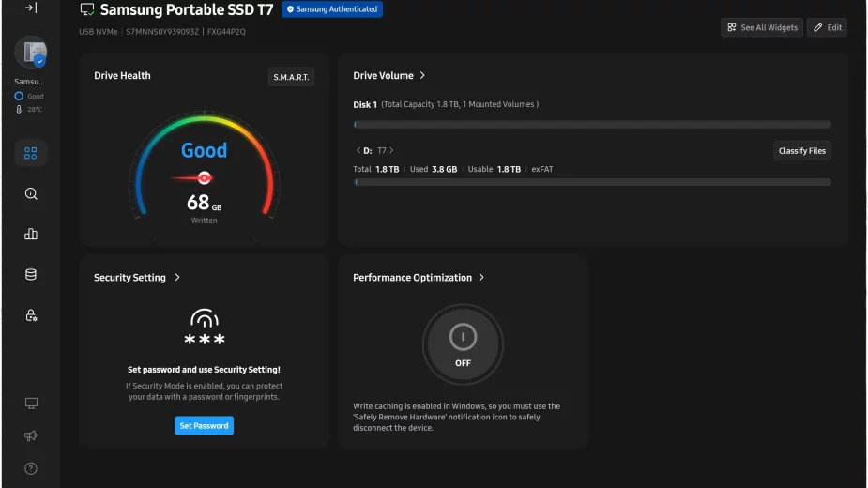The image size is (868, 488).
Task: Switch to next volume with right arrow
Action: point(391,150)
